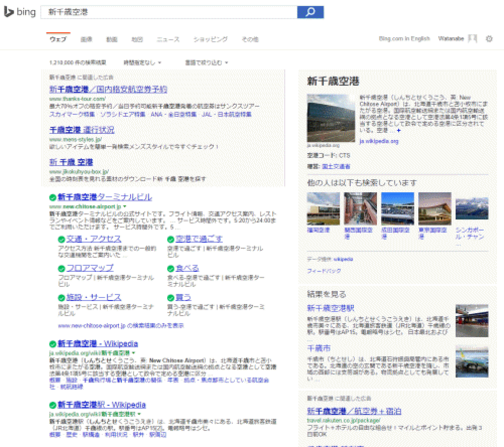The image size is (504, 447).
Task: Open ad link 新 千歳 空港
Action: (x=71, y=162)
